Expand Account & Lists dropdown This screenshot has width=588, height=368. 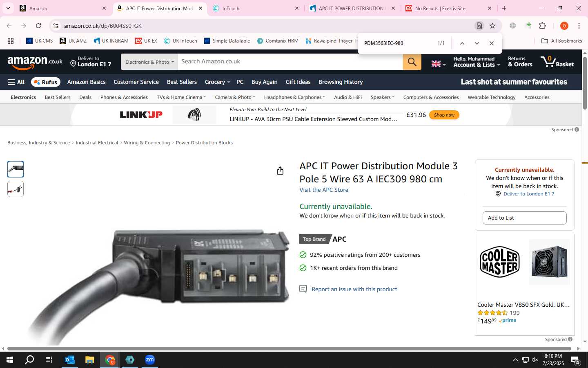click(x=477, y=62)
